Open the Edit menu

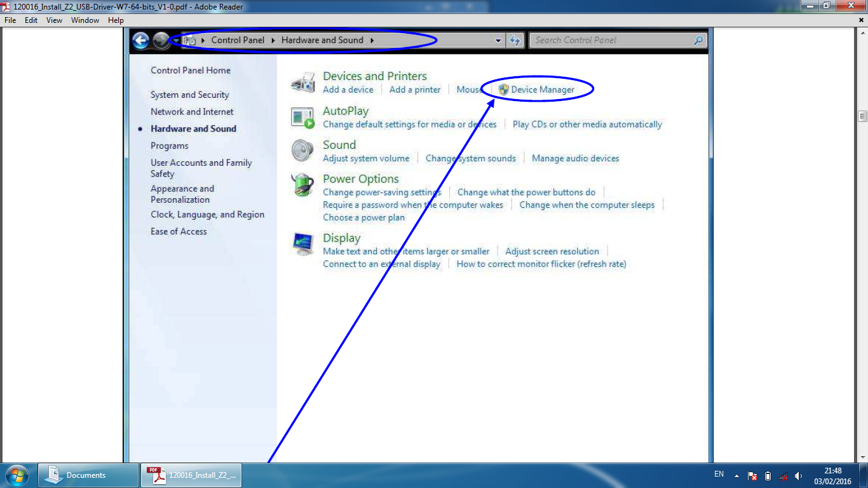(31, 20)
